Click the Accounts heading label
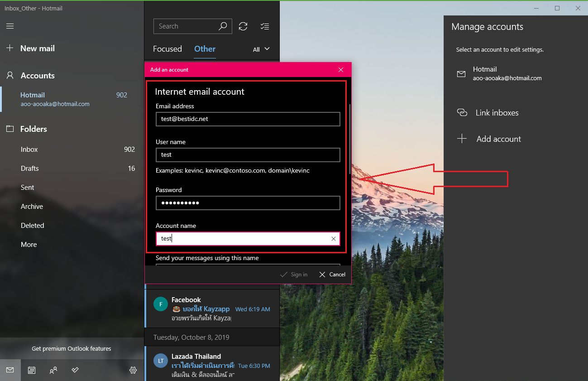This screenshot has height=381, width=588. click(38, 76)
